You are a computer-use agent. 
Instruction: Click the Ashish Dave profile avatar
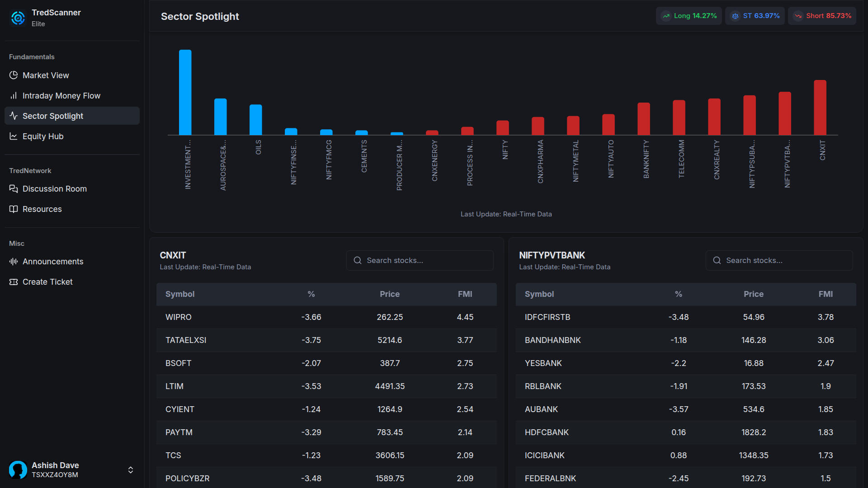tap(18, 470)
